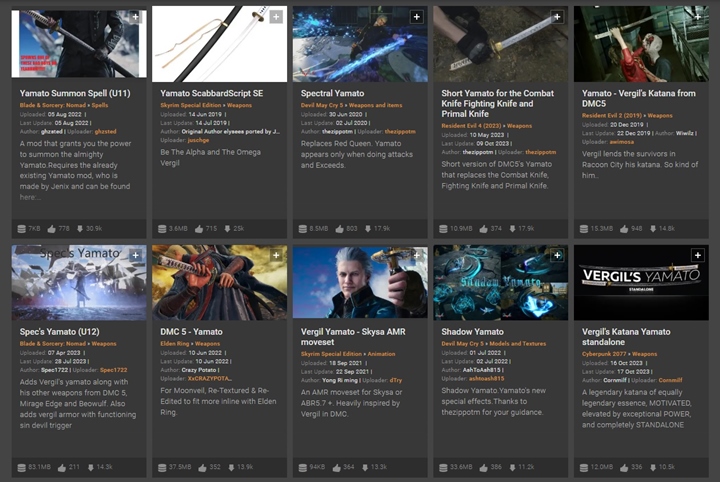The width and height of the screenshot is (720, 482).
Task: Open Resident Evil 2 (2019) game link
Action: (612, 115)
